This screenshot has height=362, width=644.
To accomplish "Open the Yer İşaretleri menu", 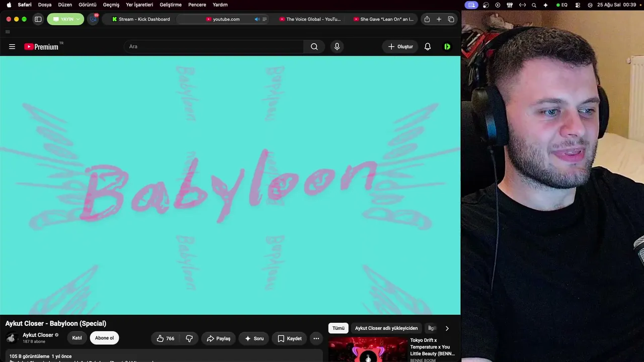I will pos(139,5).
